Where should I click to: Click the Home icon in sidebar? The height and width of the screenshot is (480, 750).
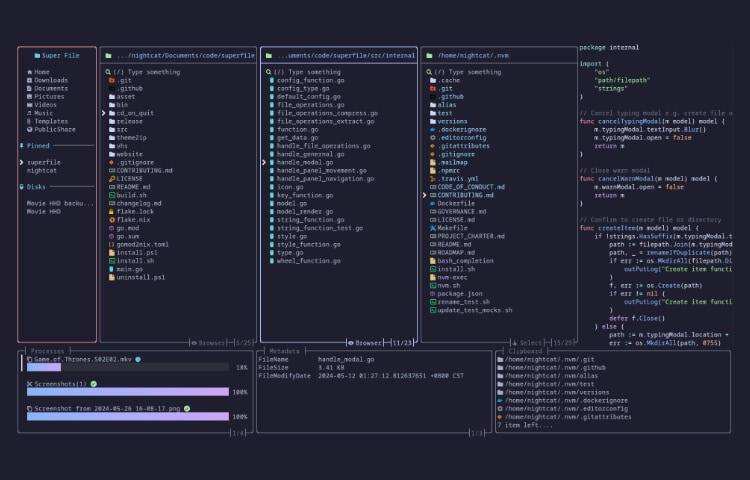tap(29, 72)
